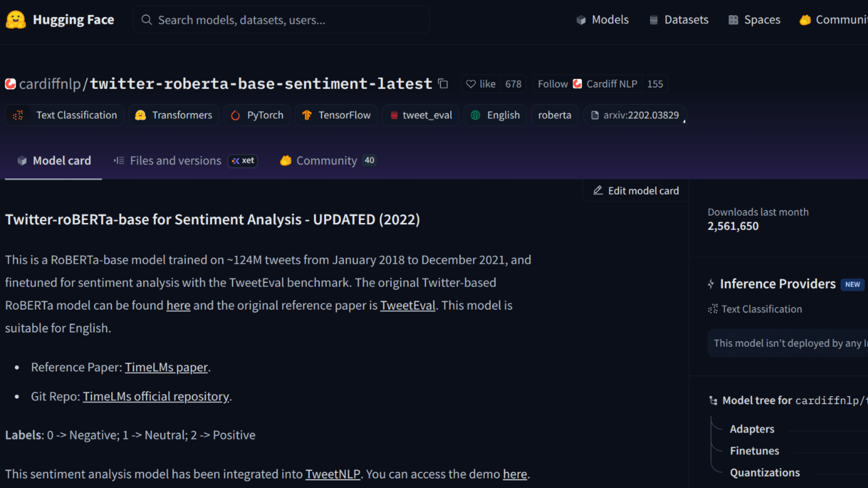Click the tweet_eval dataset tag
This screenshot has width=868, height=488.
click(421, 115)
